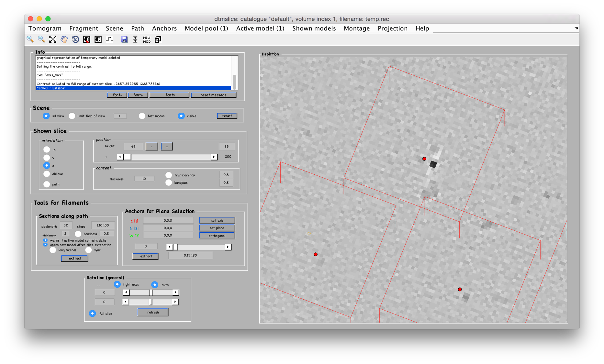Click the plane selection angle slider
This screenshot has width=604, height=364.
(199, 247)
